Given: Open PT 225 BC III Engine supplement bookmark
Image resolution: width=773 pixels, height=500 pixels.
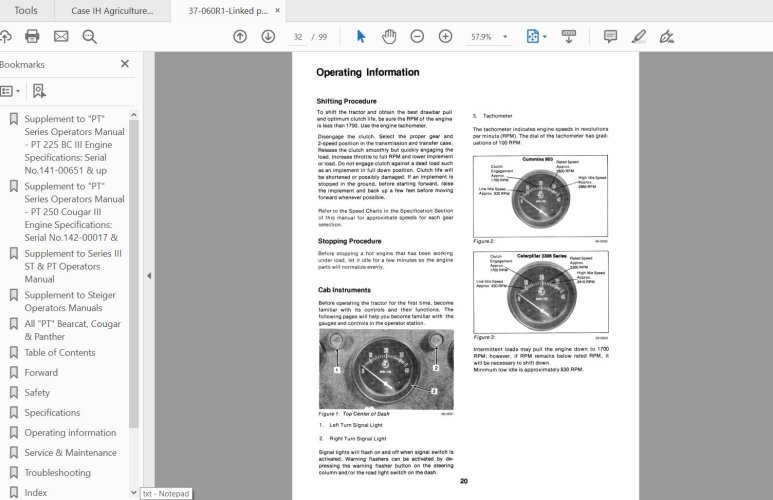Looking at the screenshot, I should 74,144.
